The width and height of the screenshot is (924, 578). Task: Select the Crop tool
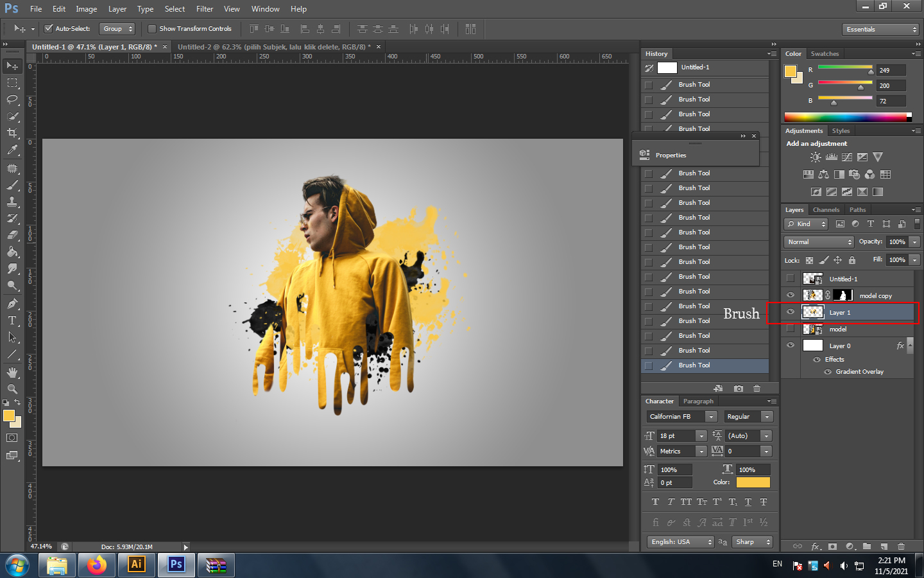12,133
